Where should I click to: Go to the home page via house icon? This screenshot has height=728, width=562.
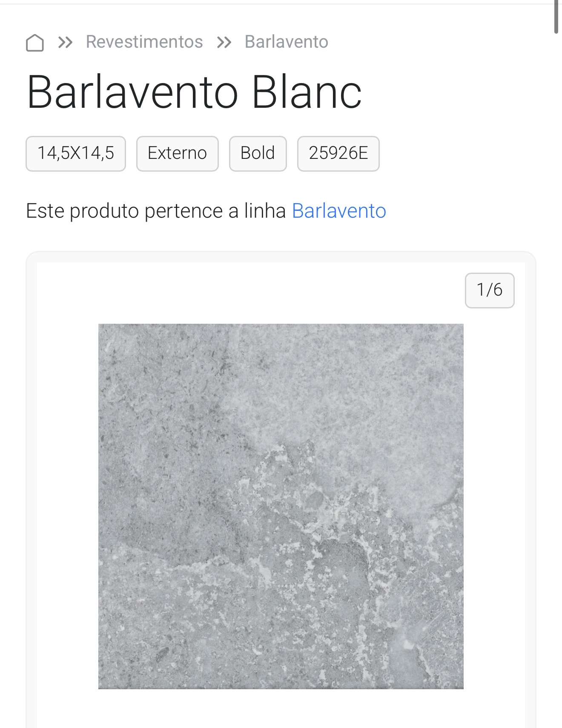[34, 42]
